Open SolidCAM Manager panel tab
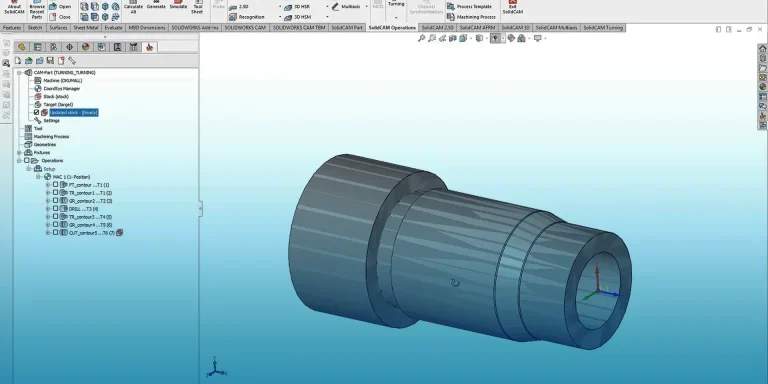The image size is (768, 384). tap(149, 47)
